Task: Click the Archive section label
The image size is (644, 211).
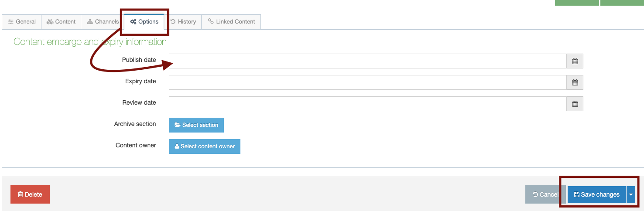Action: pyautogui.click(x=135, y=124)
